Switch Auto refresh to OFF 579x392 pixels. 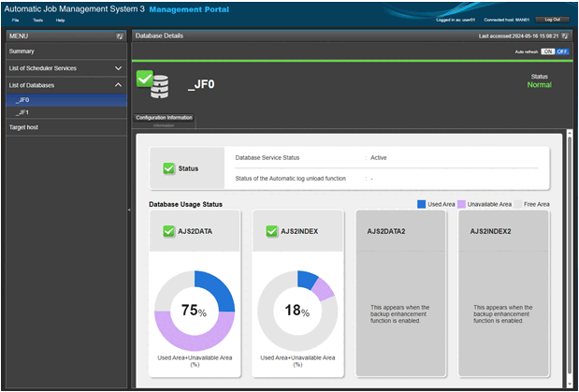[562, 51]
